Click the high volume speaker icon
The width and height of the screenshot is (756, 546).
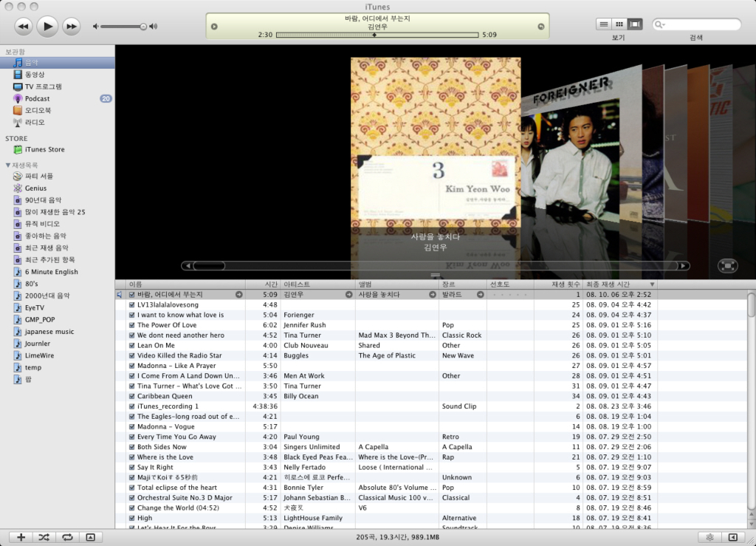click(x=154, y=27)
